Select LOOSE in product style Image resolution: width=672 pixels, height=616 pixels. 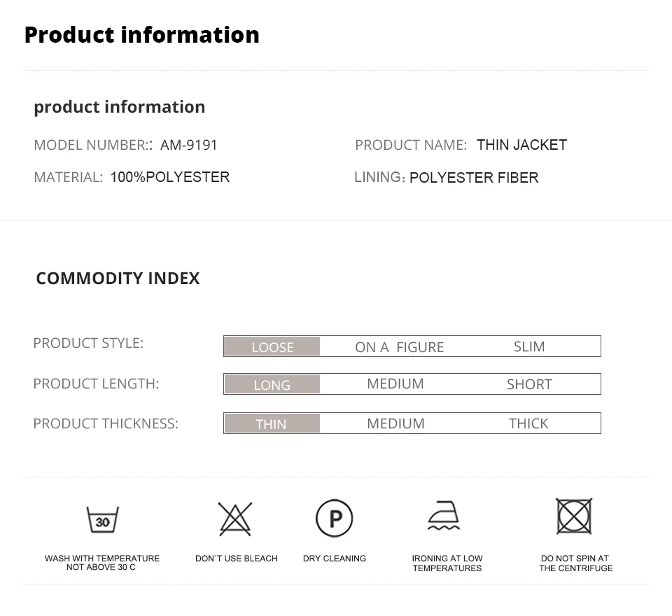pyautogui.click(x=272, y=346)
